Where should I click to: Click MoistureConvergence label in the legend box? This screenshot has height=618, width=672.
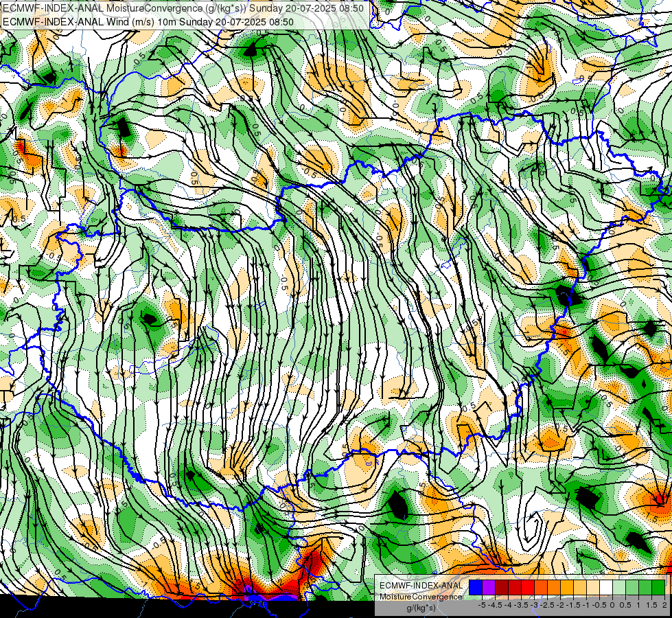(421, 597)
